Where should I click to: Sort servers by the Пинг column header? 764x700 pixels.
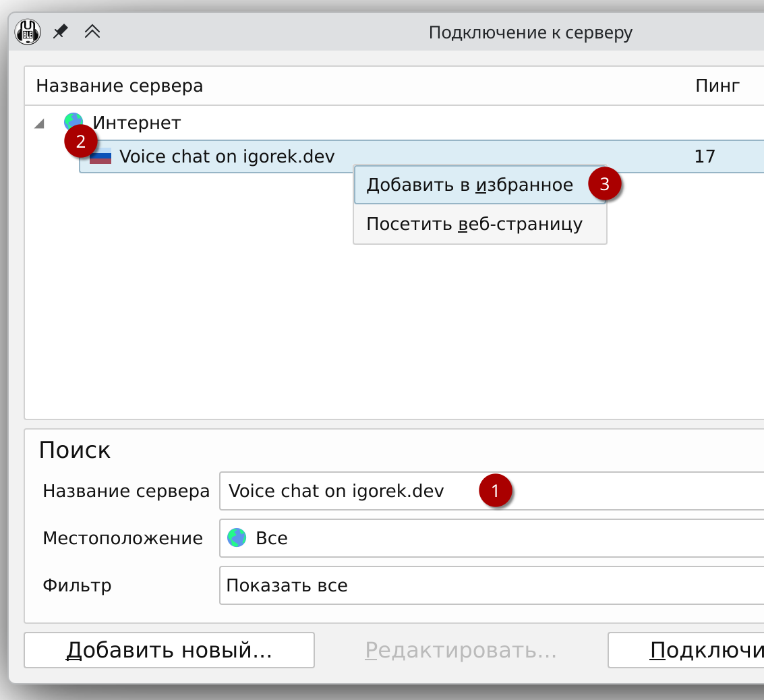(x=717, y=86)
